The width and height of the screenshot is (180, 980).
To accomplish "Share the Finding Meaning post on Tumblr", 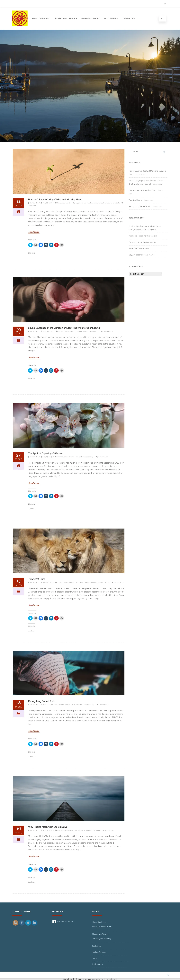I will click(46, 869).
